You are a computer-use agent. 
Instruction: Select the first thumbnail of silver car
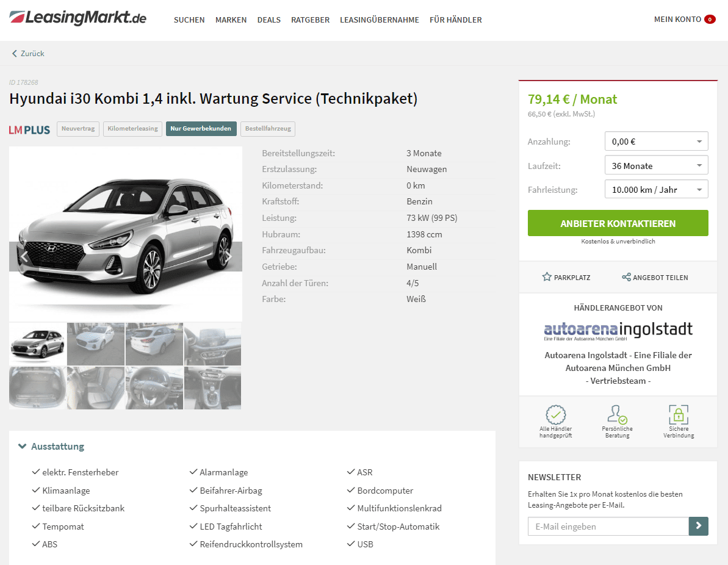click(38, 344)
